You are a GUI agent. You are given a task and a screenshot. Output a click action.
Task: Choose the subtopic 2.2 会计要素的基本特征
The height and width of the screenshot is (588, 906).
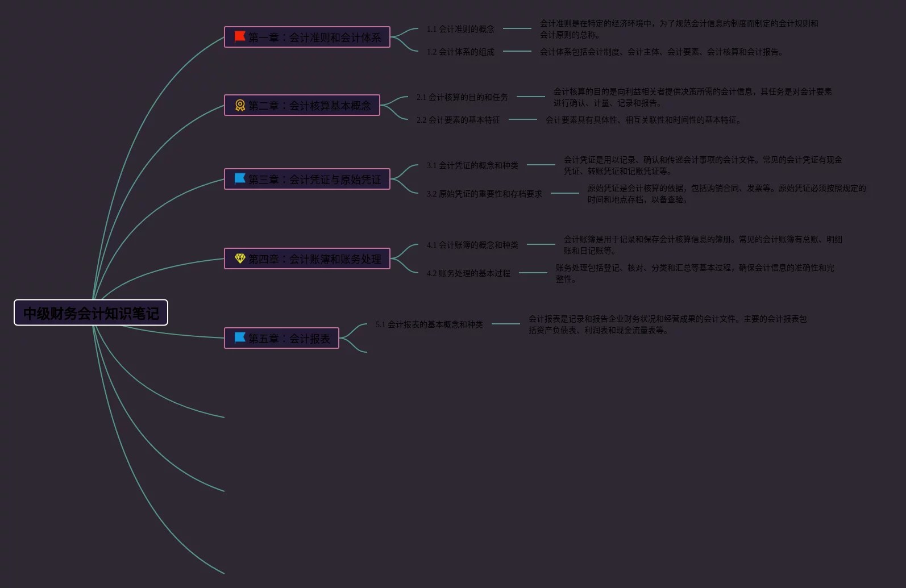(x=458, y=120)
